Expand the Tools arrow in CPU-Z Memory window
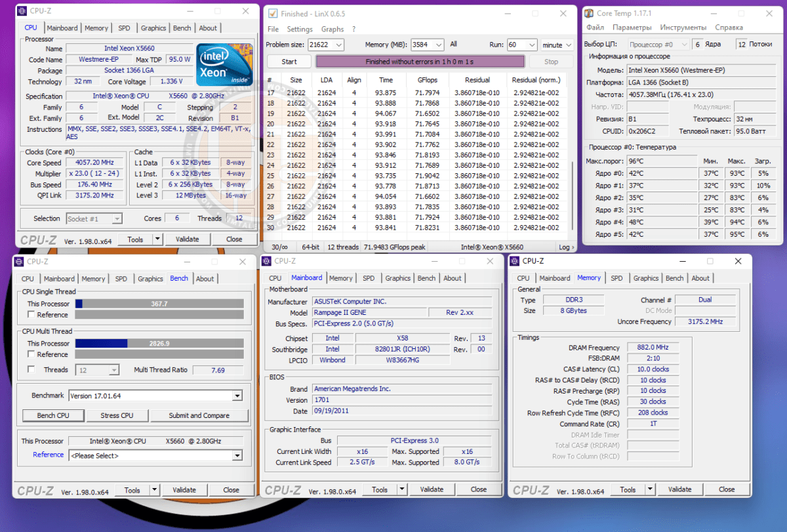This screenshot has width=787, height=532. [650, 489]
